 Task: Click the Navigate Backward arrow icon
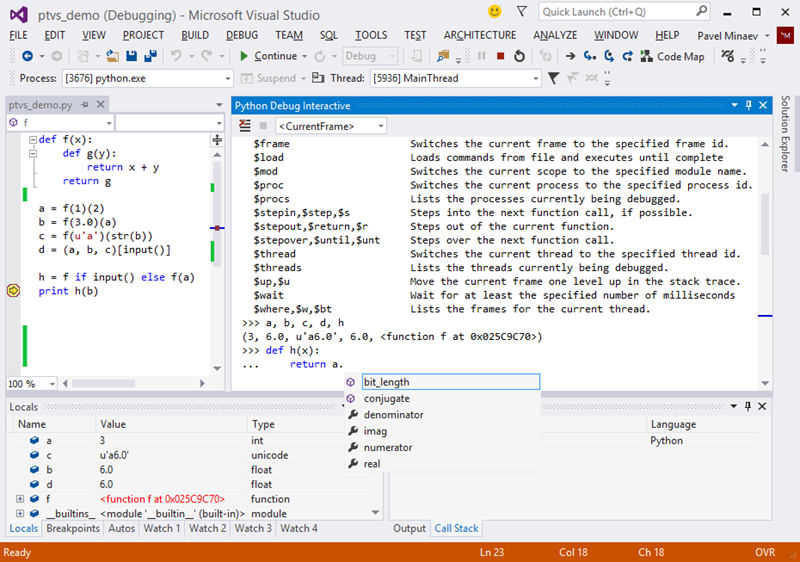point(27,56)
